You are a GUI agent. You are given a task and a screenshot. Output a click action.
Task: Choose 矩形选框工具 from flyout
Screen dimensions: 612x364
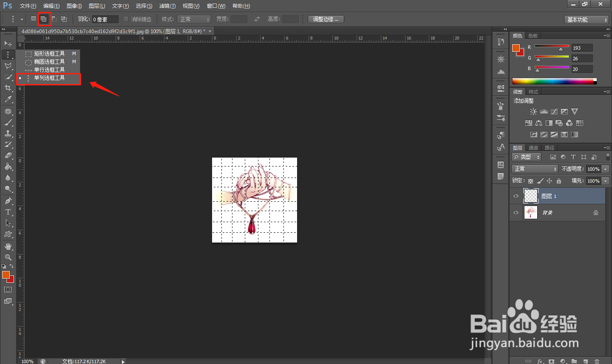(48, 54)
